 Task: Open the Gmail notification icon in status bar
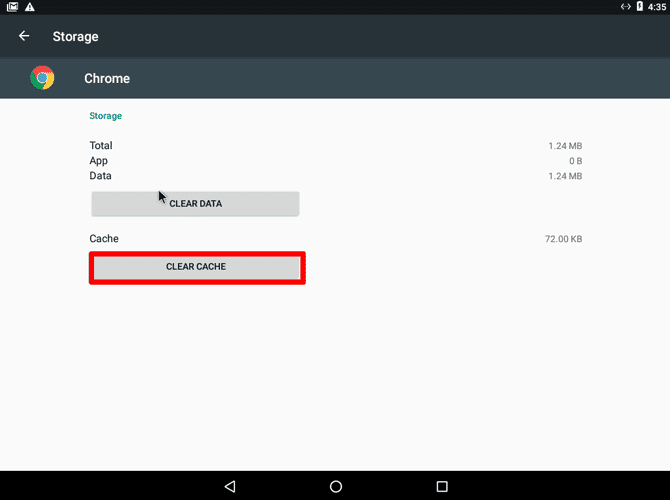point(12,7)
